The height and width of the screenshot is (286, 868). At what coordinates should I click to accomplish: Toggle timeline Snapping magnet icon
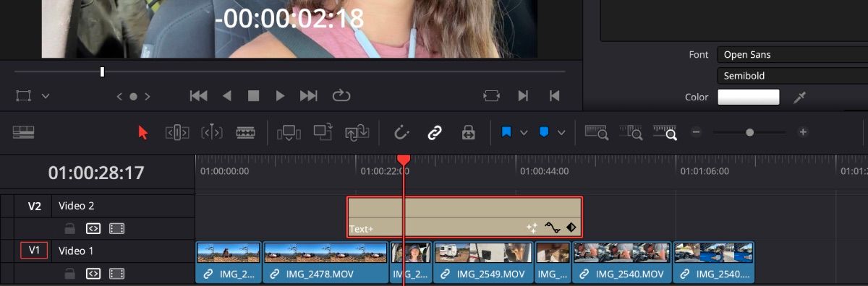click(x=401, y=132)
